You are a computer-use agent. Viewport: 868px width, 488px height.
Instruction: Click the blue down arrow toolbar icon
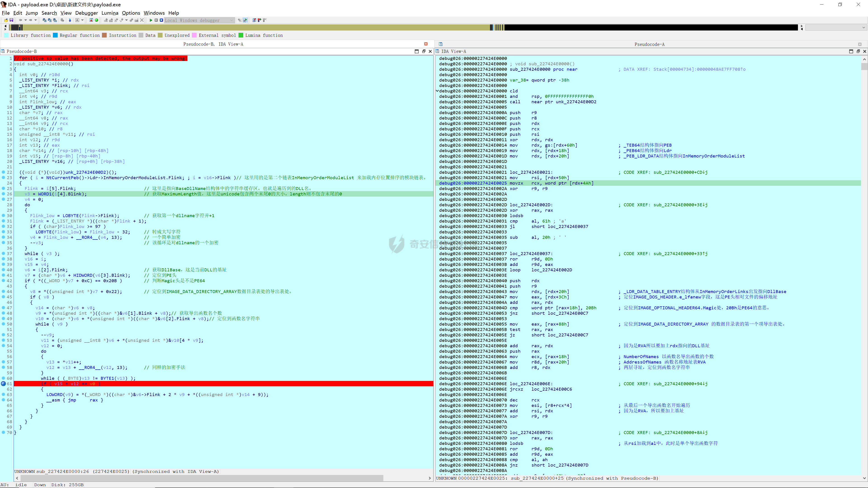[x=70, y=20]
